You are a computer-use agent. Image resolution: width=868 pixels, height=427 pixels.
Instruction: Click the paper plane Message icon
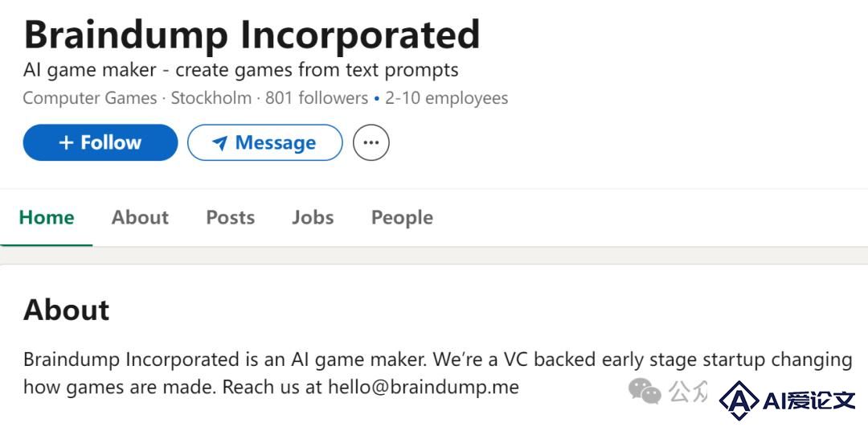(x=219, y=143)
